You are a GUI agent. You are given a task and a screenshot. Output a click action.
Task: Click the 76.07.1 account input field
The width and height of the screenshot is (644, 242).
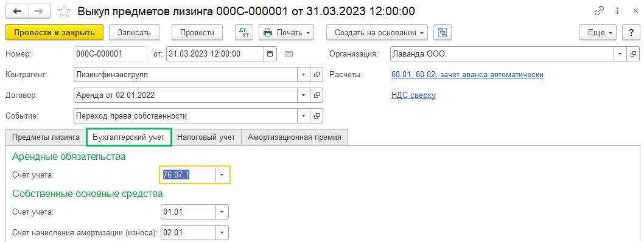188,175
